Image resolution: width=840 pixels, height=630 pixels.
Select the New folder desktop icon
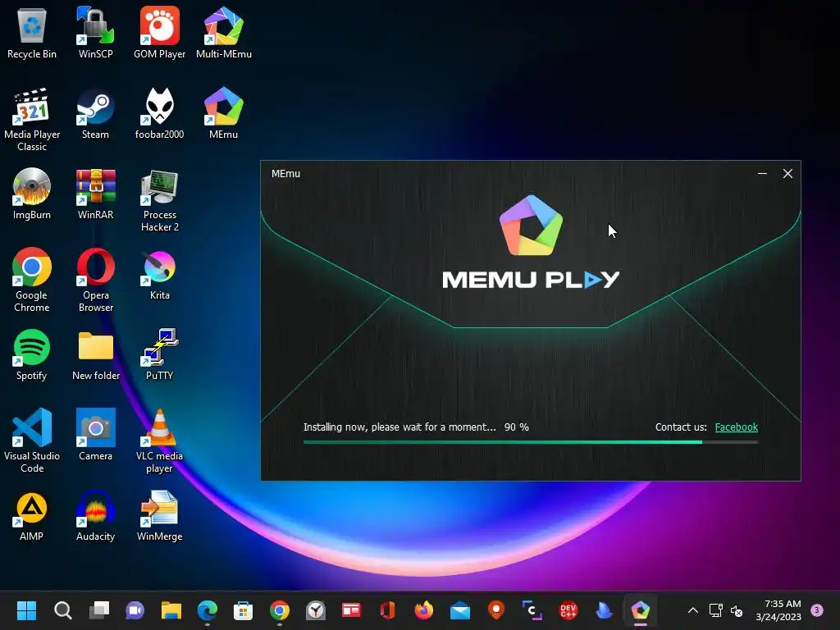click(95, 354)
